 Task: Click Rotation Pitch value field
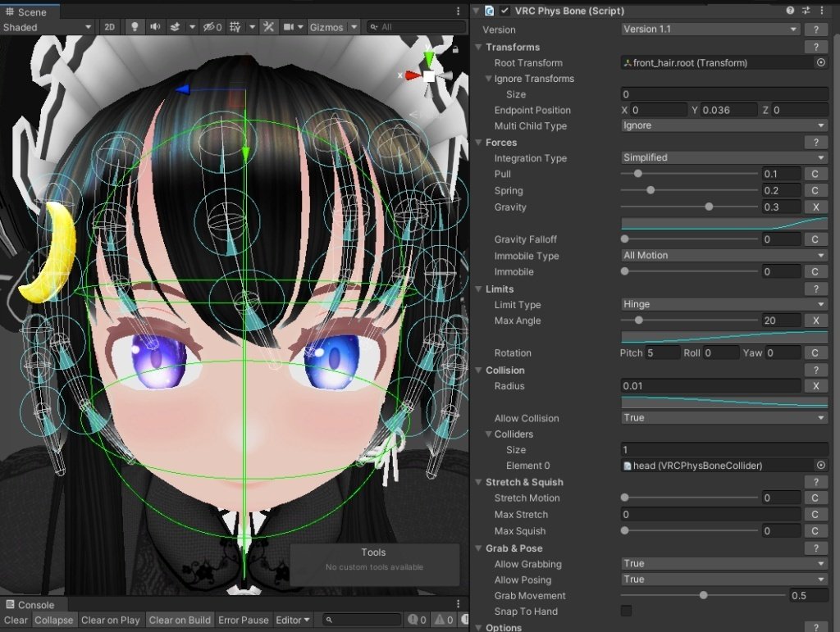[662, 352]
